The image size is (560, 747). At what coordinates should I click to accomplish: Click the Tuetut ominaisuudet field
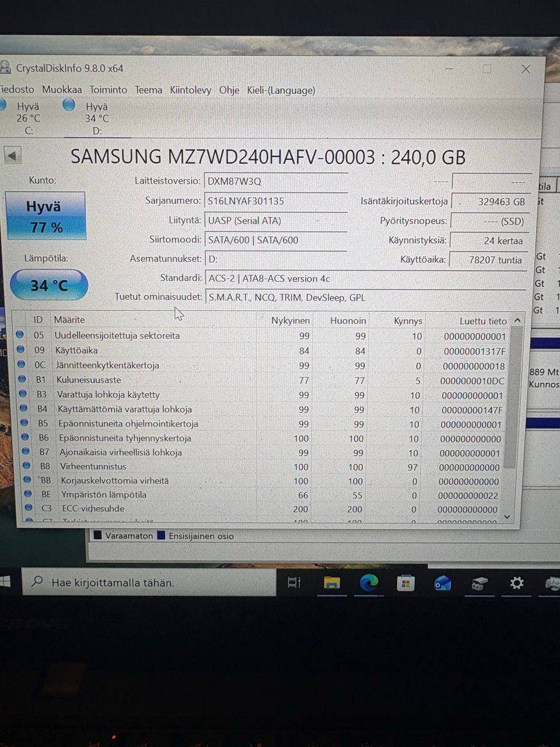[366, 297]
